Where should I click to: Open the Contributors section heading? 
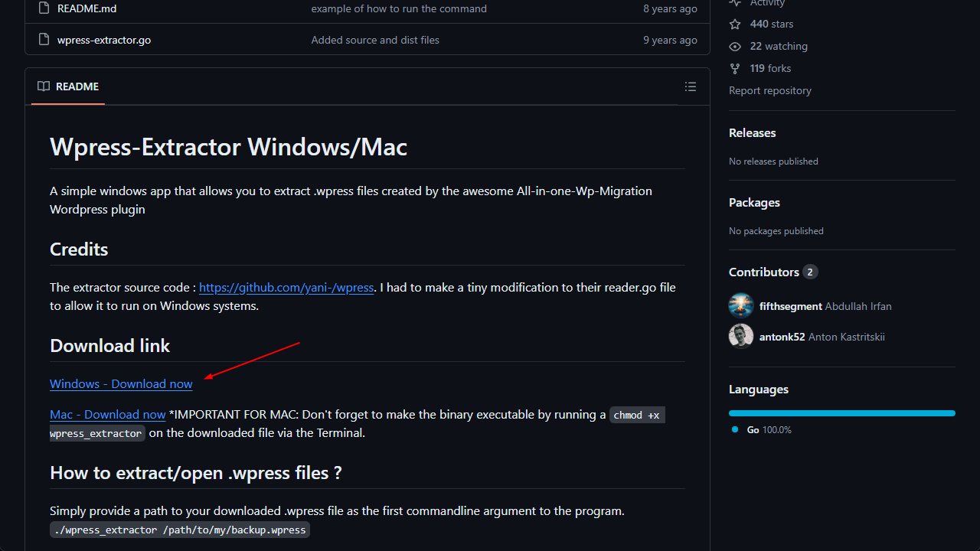(x=764, y=272)
